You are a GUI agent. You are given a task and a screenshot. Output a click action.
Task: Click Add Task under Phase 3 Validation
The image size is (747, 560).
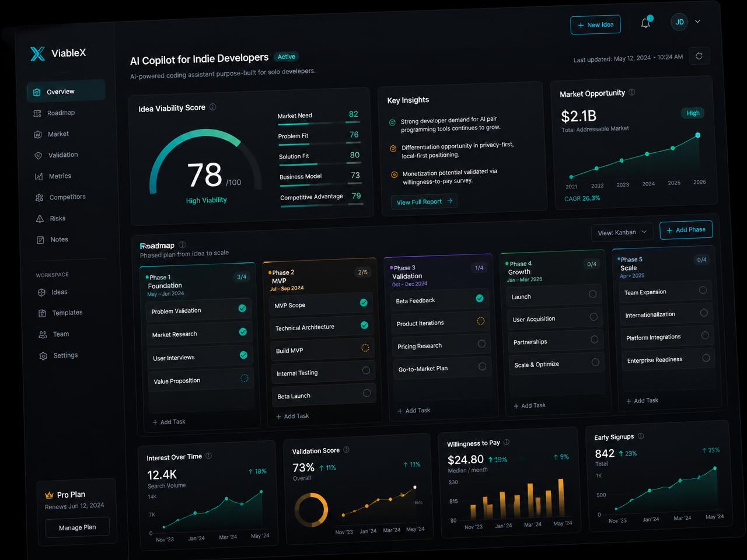click(414, 411)
